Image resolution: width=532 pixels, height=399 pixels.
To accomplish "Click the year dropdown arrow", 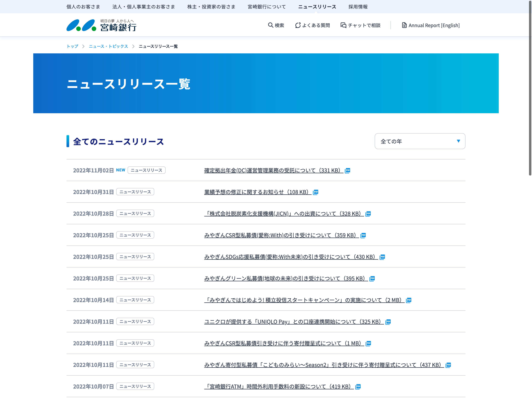I will (458, 141).
